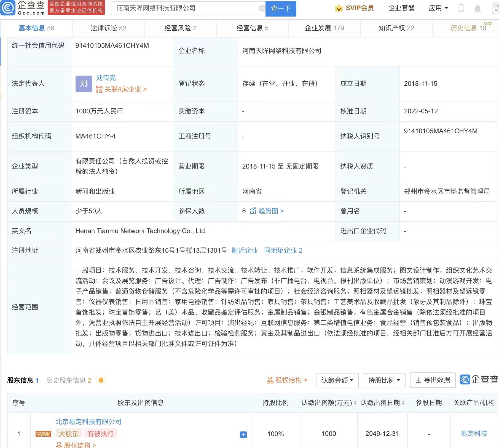Image resolution: width=499 pixels, height=448 pixels.
Task: Sort by 认缴出资额 column arrows
Action: (355, 403)
